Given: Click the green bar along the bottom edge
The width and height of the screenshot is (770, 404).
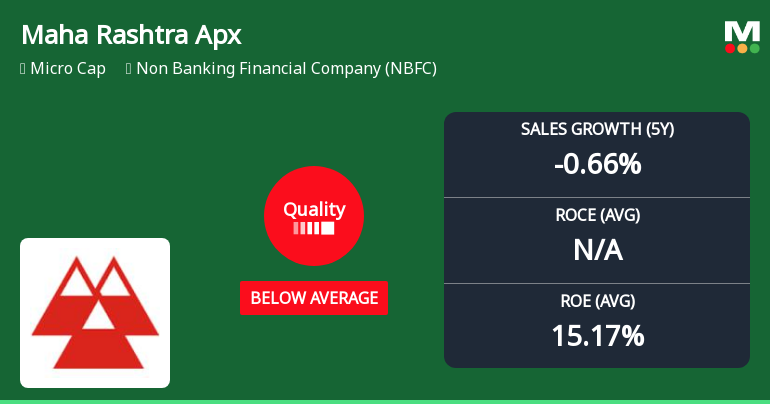Looking at the screenshot, I should pyautogui.click(x=385, y=401).
